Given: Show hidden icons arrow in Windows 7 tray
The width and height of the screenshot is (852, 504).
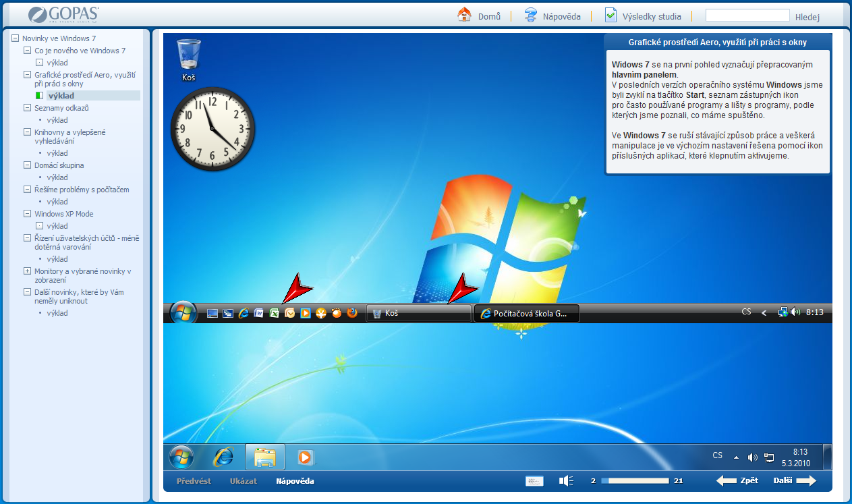Looking at the screenshot, I should (737, 457).
